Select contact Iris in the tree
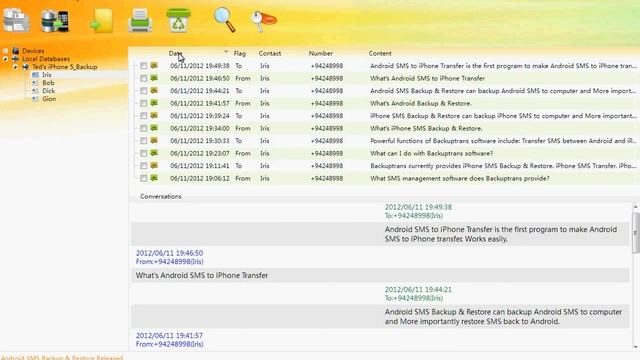This screenshot has width=640, height=360. pos(47,75)
